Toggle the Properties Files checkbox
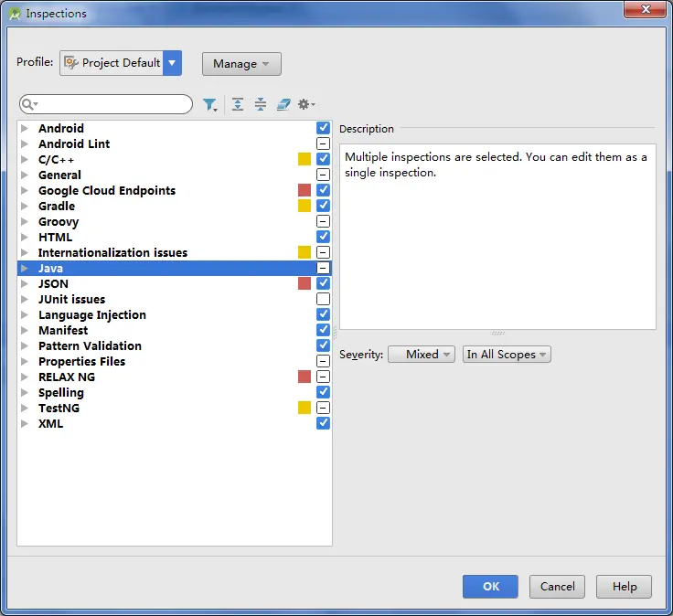 pyautogui.click(x=323, y=361)
